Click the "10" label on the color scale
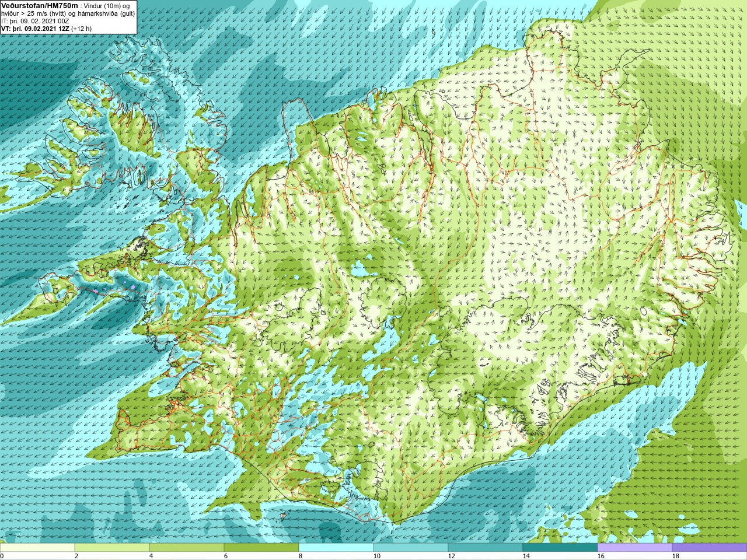The width and height of the screenshot is (747, 560). 376,556
